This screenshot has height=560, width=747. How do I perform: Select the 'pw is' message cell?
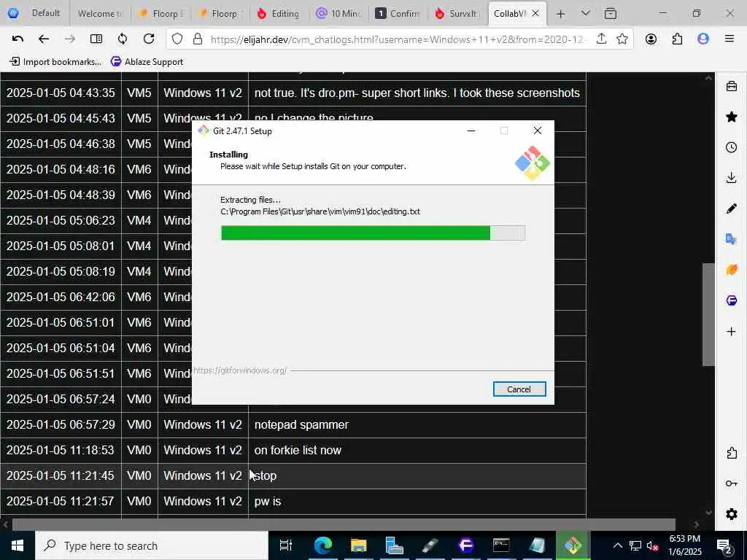[417, 502]
